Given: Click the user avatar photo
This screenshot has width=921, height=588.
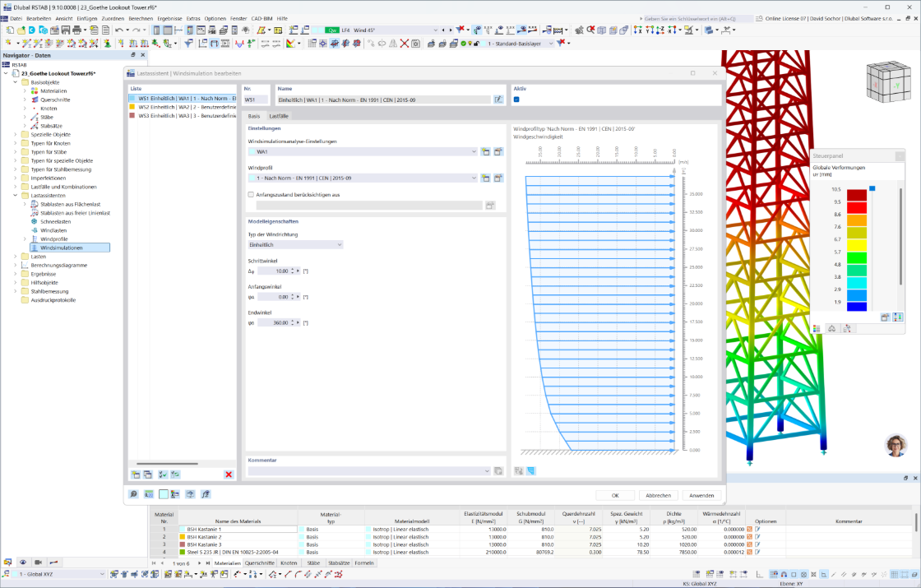Looking at the screenshot, I should pos(896,445).
